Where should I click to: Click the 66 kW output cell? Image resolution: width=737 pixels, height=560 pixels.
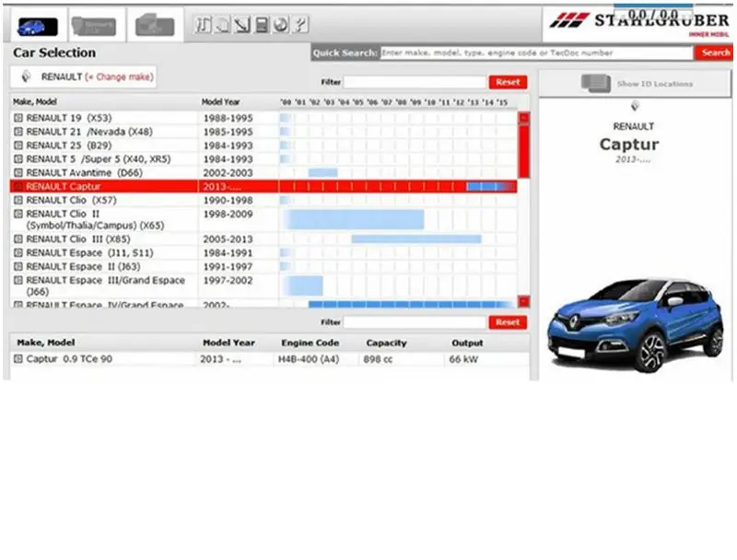point(463,359)
